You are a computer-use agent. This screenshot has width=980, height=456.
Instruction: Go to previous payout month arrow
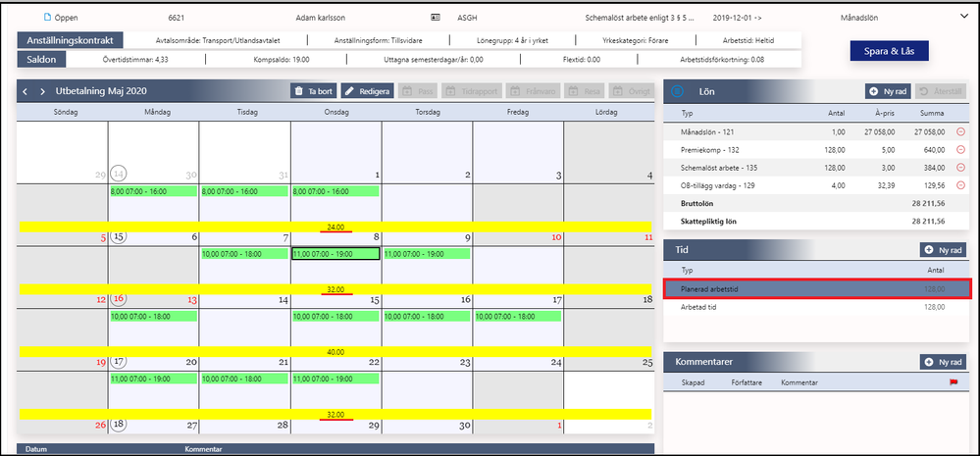tap(25, 91)
